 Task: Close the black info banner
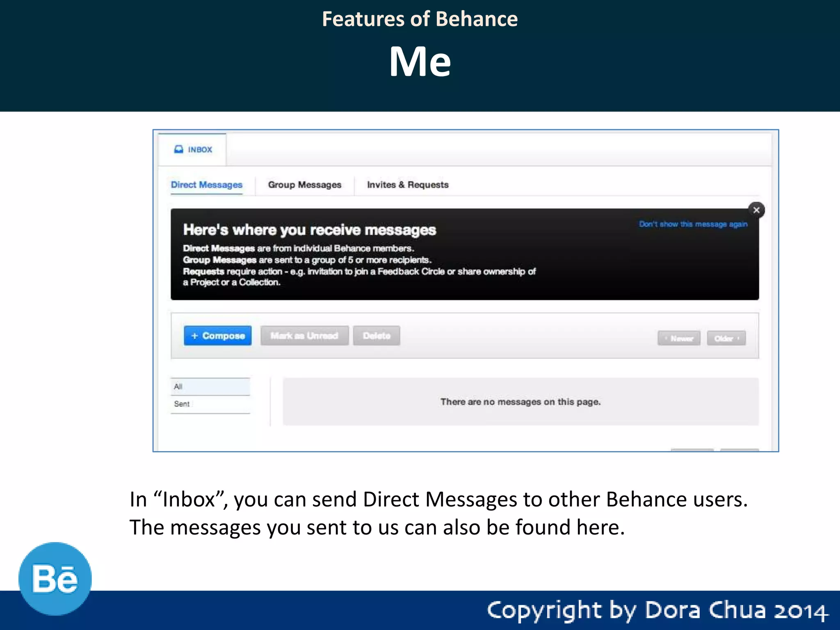point(756,210)
